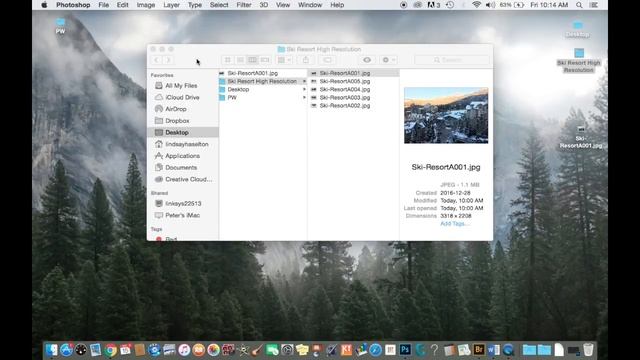Open the Image menu
Viewport: 640px width, 360px height.
click(146, 5)
